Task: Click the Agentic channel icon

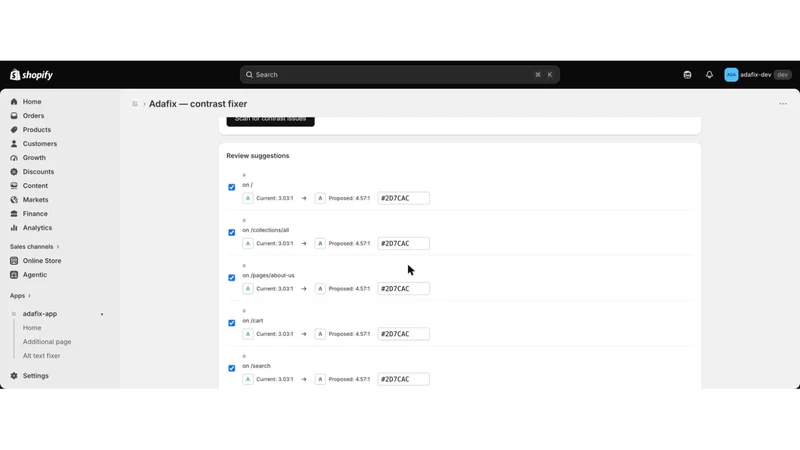Action: click(14, 275)
